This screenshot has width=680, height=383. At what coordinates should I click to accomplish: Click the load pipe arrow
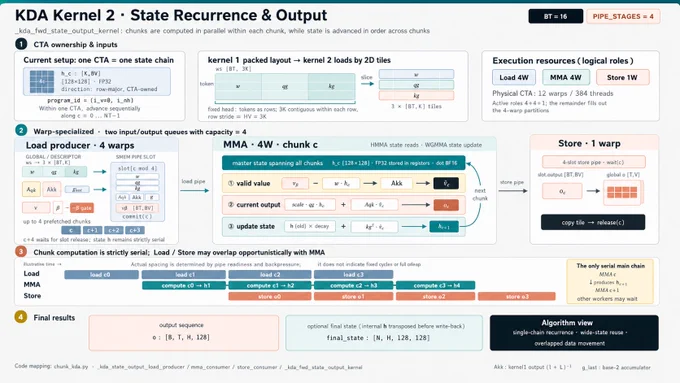(194, 190)
